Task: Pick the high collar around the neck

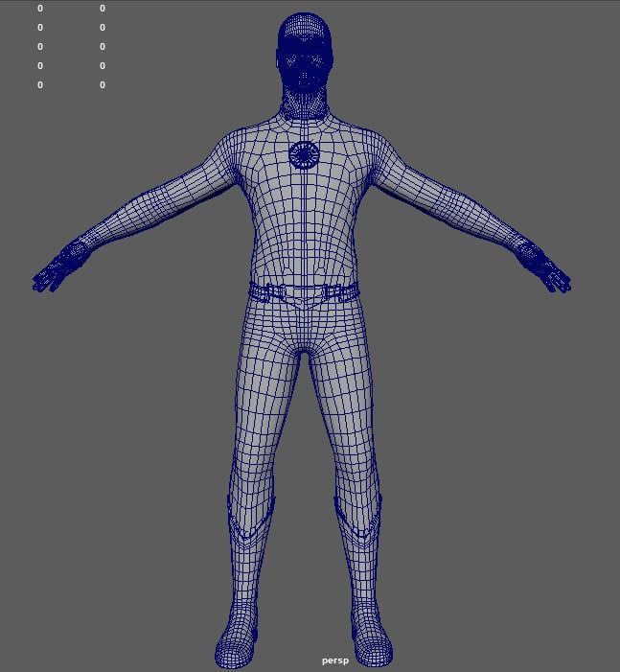Action: coord(304,107)
